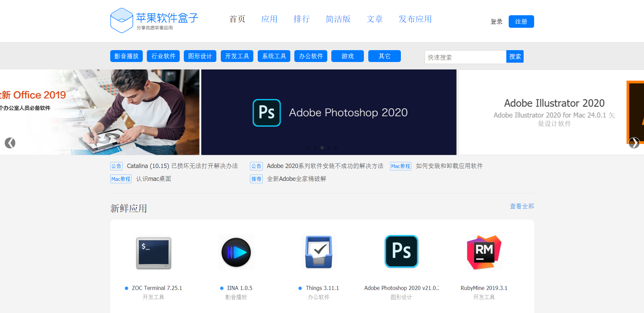Click 查看全部 link for 新鲜应用
Viewport: 644px width, 313px height.
522,206
